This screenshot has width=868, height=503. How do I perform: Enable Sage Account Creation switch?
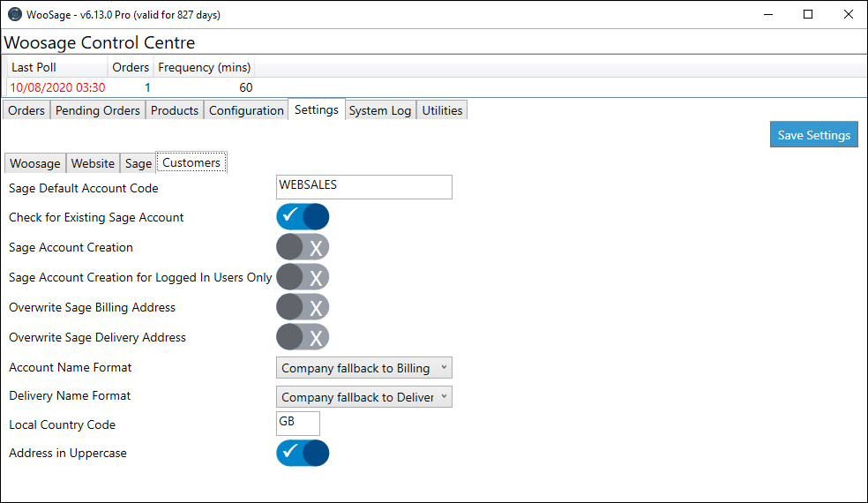coord(303,247)
